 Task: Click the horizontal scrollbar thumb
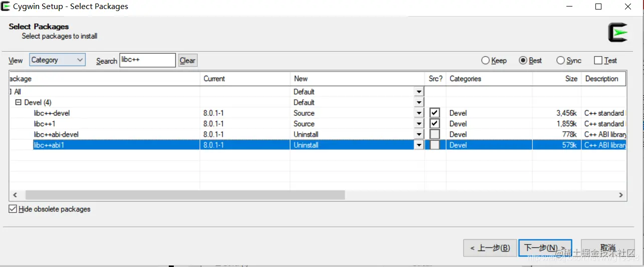[185, 195]
